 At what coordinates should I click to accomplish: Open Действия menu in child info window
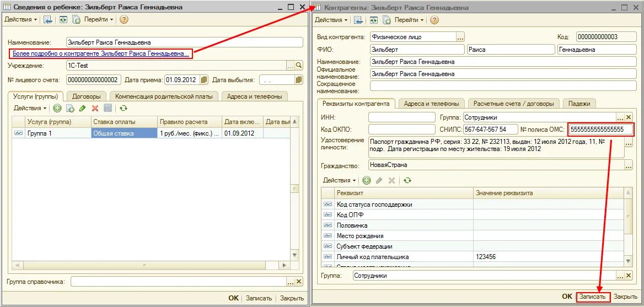point(20,19)
